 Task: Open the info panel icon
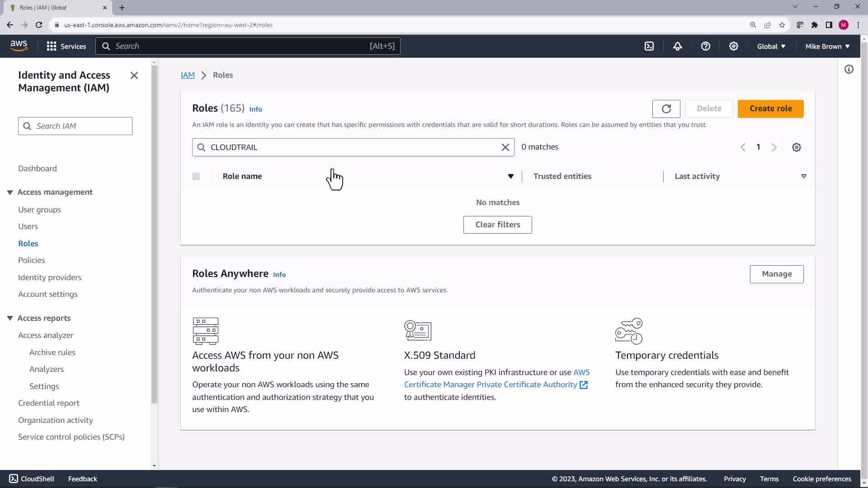point(849,69)
